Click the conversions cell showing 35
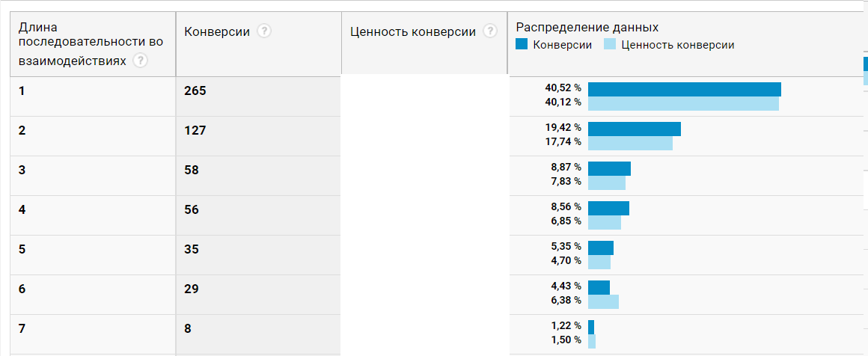 point(192,249)
